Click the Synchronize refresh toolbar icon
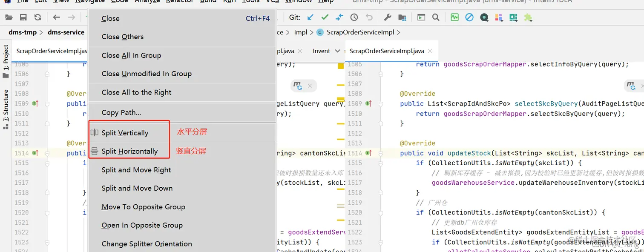This screenshot has height=252, width=644. pos(38,17)
